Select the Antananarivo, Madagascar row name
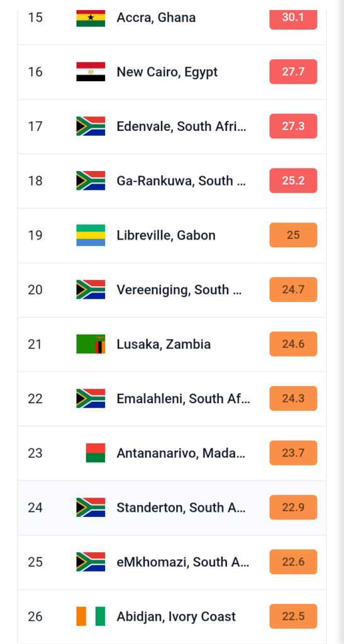 point(181,453)
